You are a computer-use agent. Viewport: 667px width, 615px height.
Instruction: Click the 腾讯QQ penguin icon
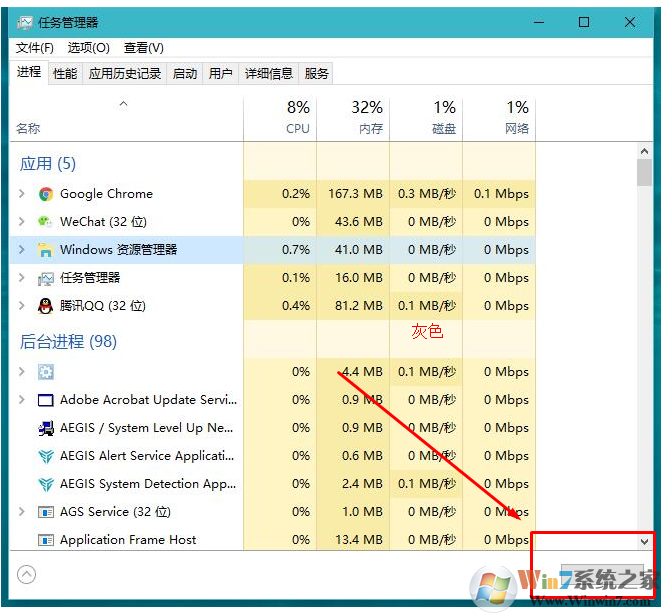pos(46,306)
